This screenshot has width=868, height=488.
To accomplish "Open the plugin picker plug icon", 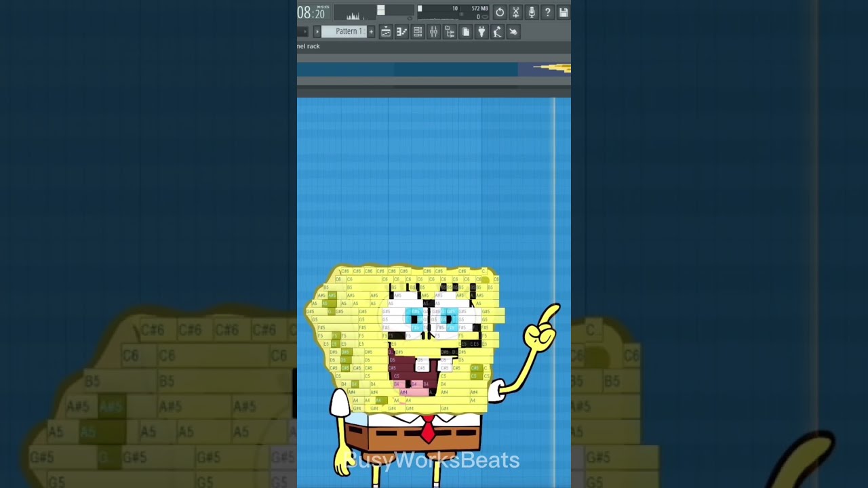I will [x=481, y=32].
